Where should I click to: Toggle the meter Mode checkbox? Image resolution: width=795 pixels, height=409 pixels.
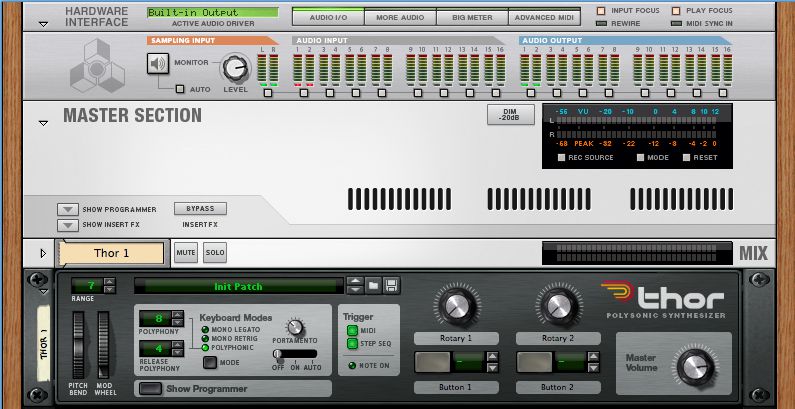coord(640,158)
